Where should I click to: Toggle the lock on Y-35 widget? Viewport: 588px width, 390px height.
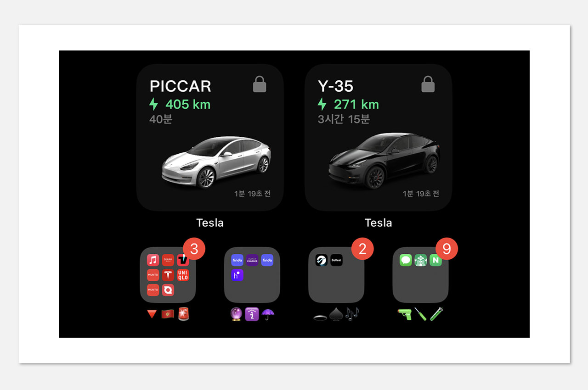pos(428,84)
